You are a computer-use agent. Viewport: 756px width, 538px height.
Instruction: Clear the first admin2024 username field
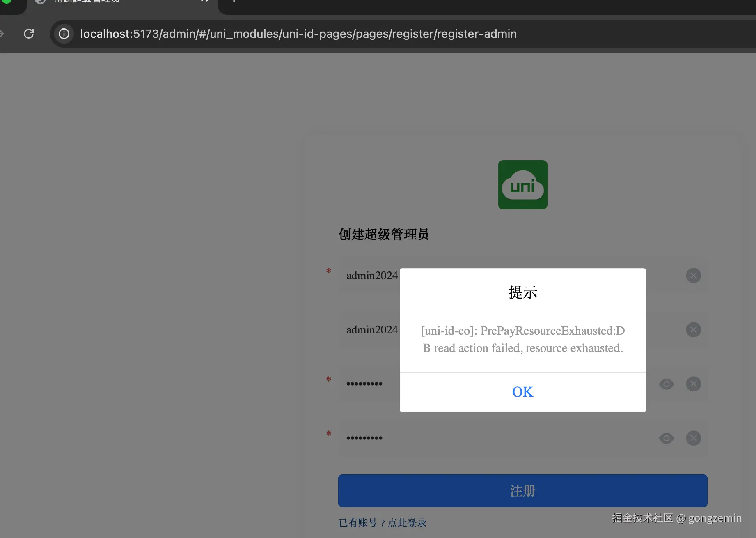[693, 276]
